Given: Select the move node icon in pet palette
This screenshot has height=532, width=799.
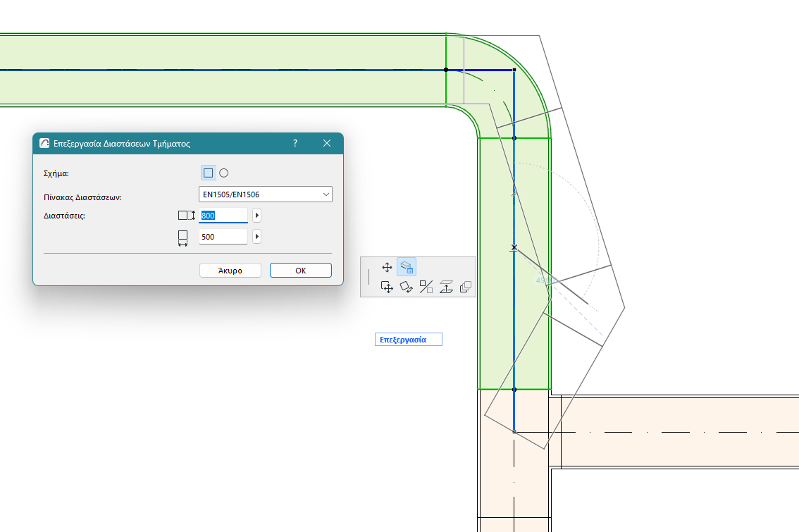Looking at the screenshot, I should click(x=387, y=267).
